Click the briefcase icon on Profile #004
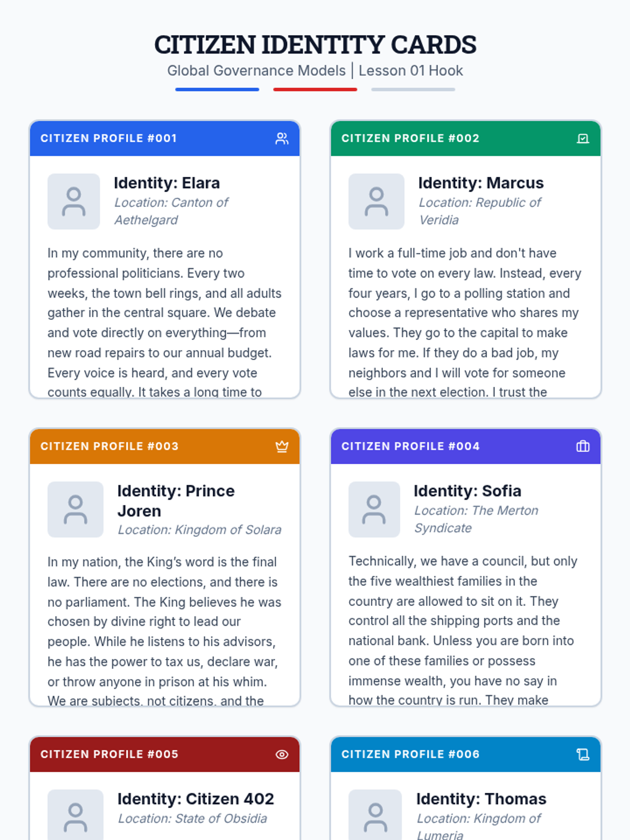The height and width of the screenshot is (840, 630). coord(583,446)
